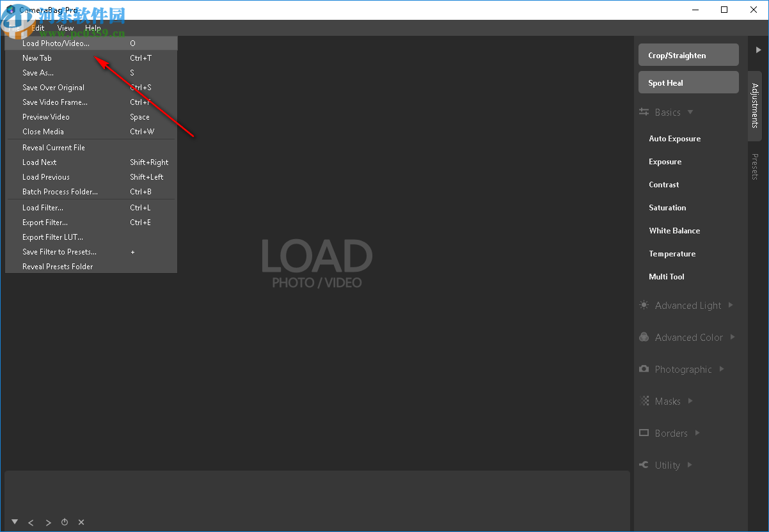Viewport: 769px width, 532px height.
Task: Choose Load Previous menu entry
Action: (91, 177)
